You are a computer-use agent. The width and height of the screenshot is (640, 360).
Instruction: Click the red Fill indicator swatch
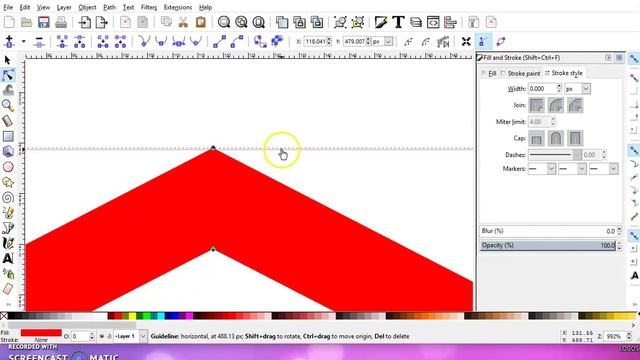41,333
